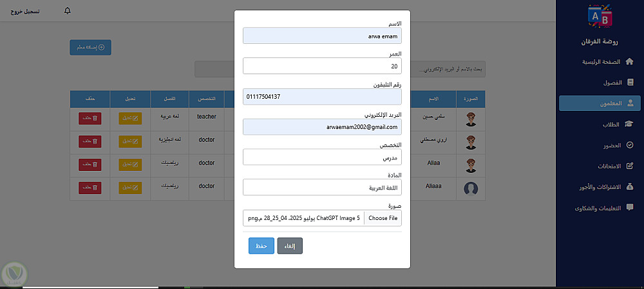This screenshot has height=289, width=644.
Task: Cancel the dialog using إلغاء
Action: pos(290,246)
